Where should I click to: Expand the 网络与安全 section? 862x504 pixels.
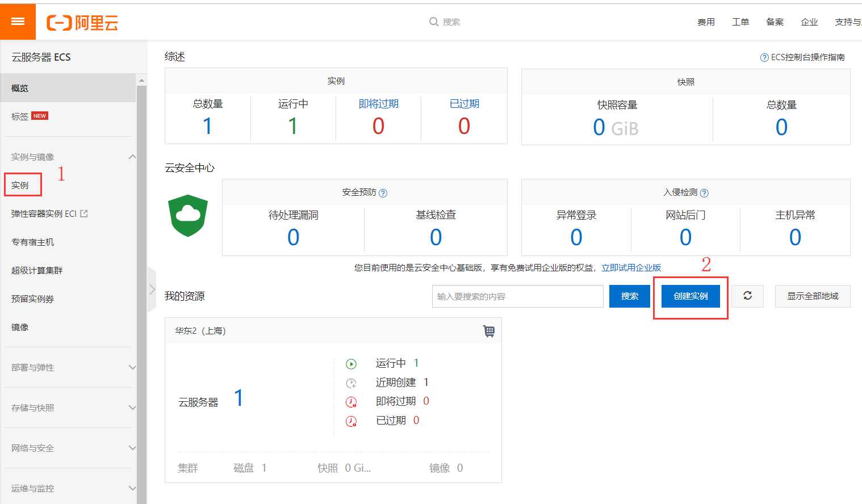tap(132, 448)
